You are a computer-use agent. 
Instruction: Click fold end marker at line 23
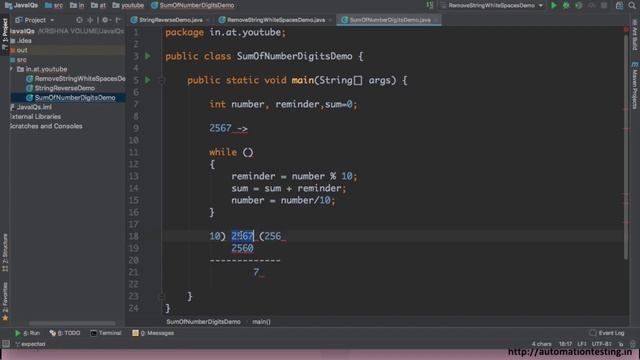click(161, 296)
